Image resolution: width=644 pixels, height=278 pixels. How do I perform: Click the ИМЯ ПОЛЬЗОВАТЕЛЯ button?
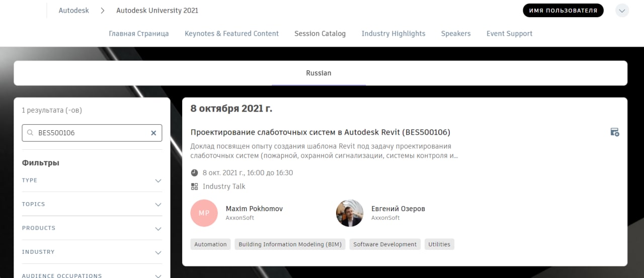[563, 11]
